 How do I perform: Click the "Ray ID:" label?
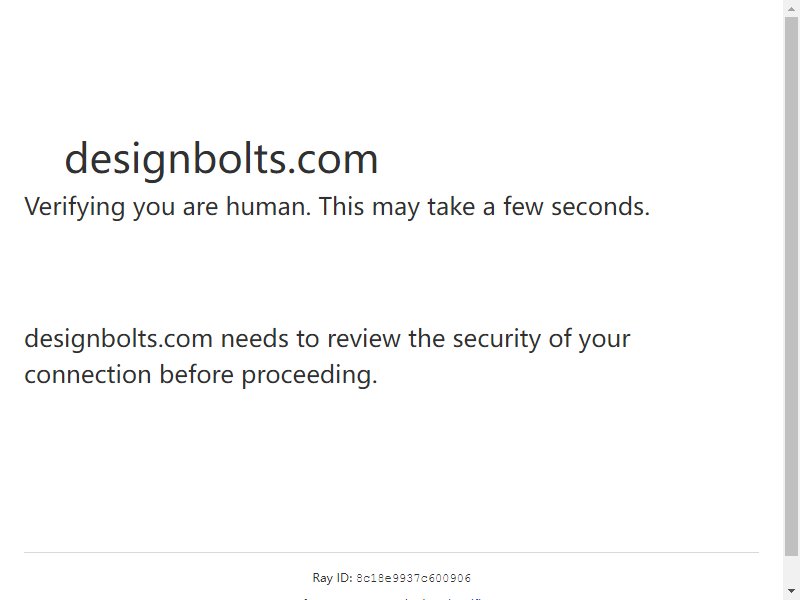tap(333, 578)
